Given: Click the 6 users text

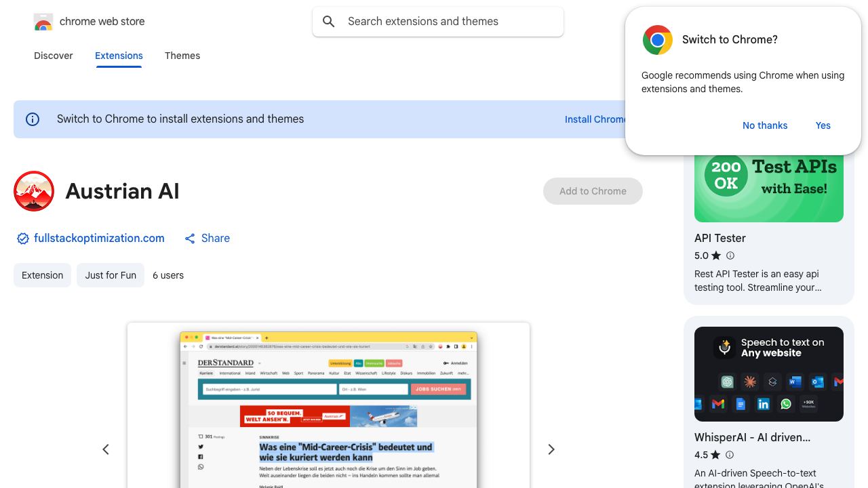Looking at the screenshot, I should [x=168, y=275].
